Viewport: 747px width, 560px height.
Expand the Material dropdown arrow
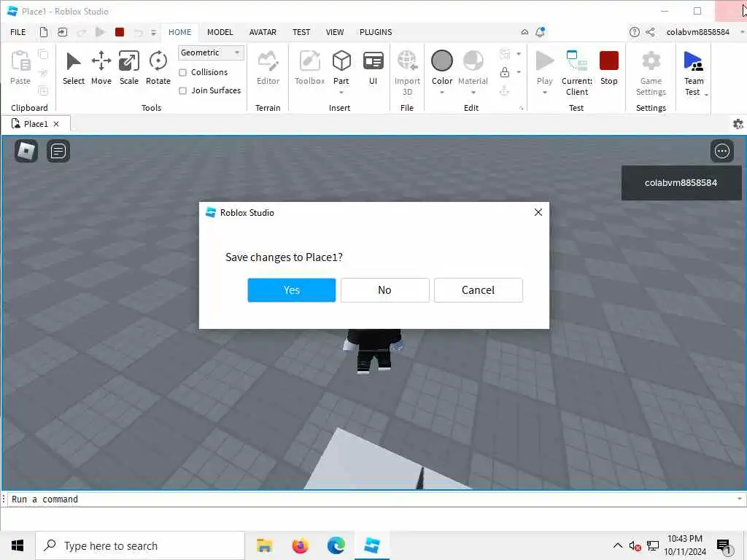[473, 92]
